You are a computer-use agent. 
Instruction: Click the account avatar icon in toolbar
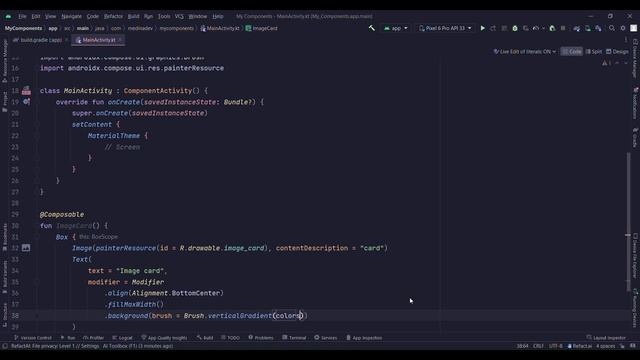click(x=633, y=28)
